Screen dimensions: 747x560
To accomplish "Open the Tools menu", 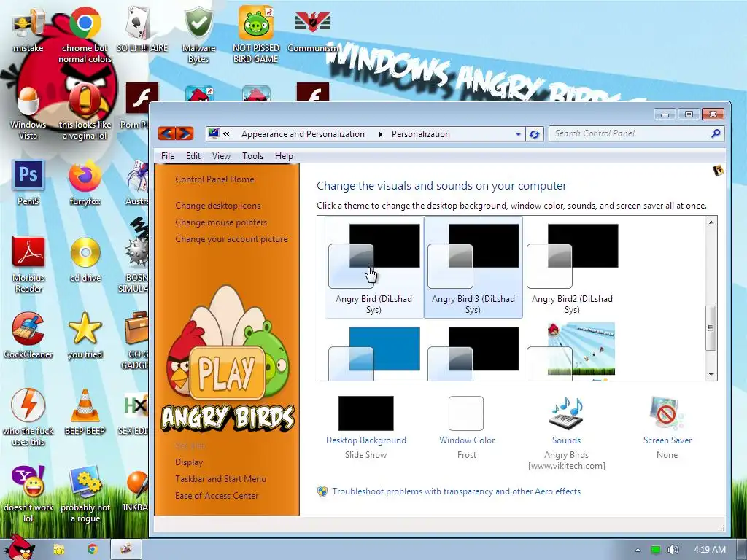I will click(x=252, y=156).
